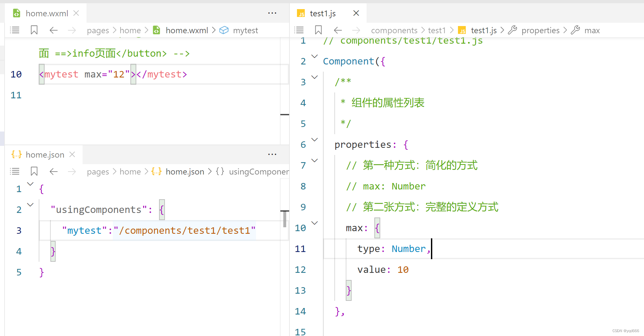Click 'value: 10' code line
The height and width of the screenshot is (336, 644).
[x=383, y=270]
